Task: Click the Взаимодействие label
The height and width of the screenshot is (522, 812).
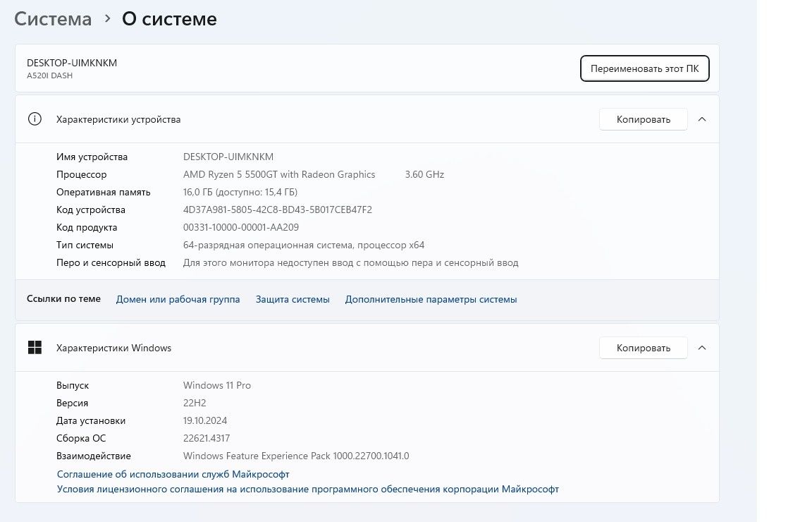Action: click(x=93, y=456)
